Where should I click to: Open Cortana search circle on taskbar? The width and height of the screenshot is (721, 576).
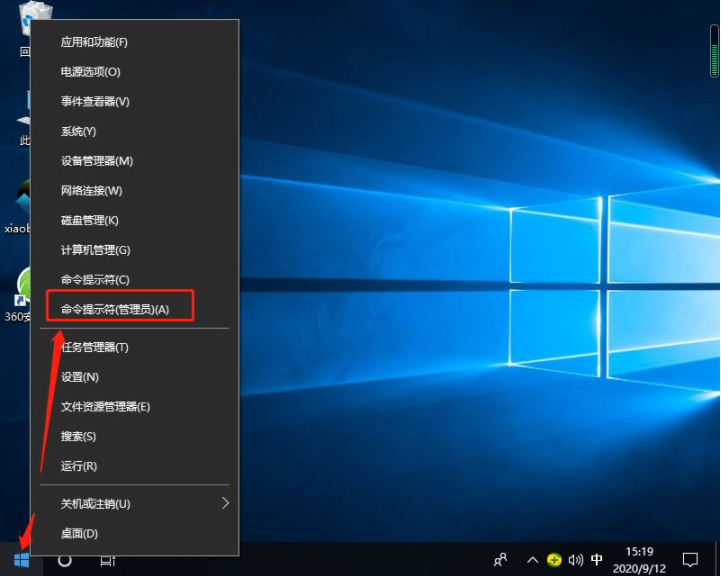[65, 560]
